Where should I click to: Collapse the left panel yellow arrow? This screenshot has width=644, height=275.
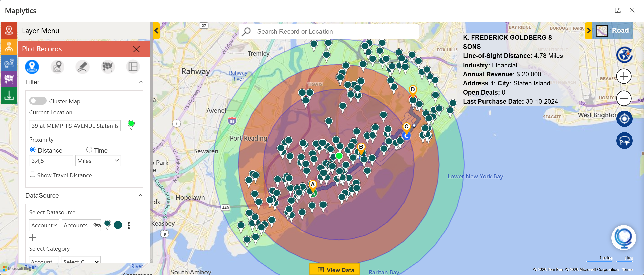(156, 31)
